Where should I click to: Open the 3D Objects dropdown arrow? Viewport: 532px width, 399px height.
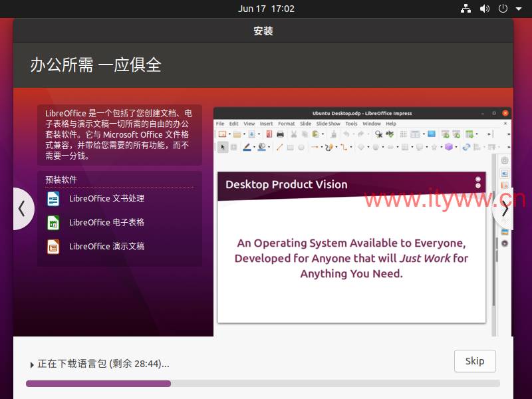456,147
